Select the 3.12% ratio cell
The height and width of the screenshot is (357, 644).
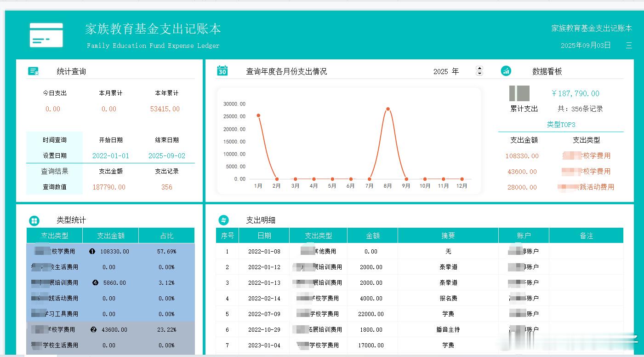coord(167,283)
